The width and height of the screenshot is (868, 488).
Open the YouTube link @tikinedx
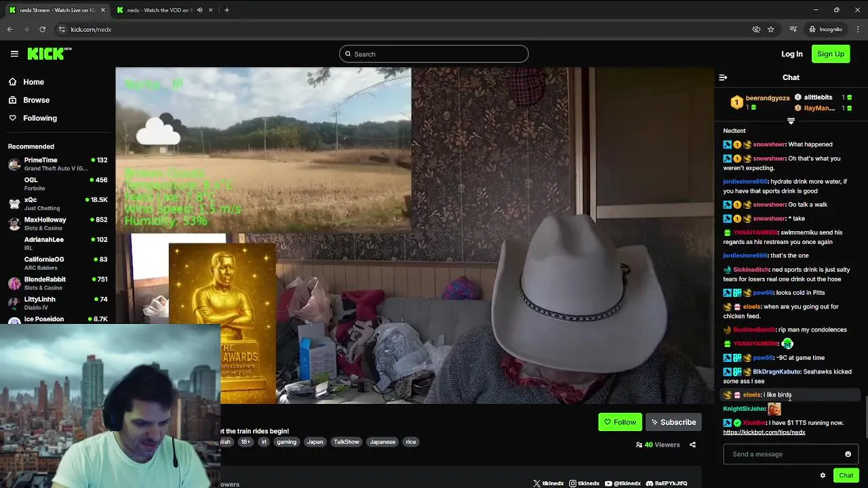click(623, 483)
